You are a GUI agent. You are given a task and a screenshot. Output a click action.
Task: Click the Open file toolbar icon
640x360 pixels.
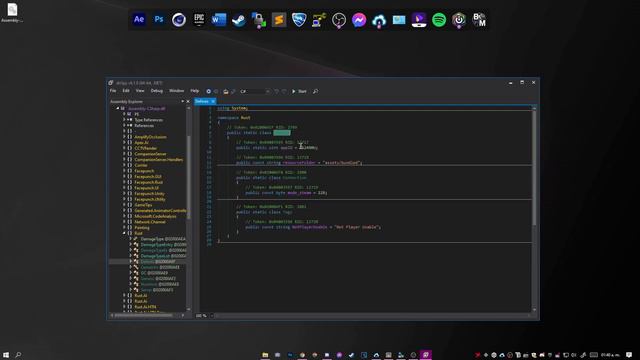(x=226, y=91)
